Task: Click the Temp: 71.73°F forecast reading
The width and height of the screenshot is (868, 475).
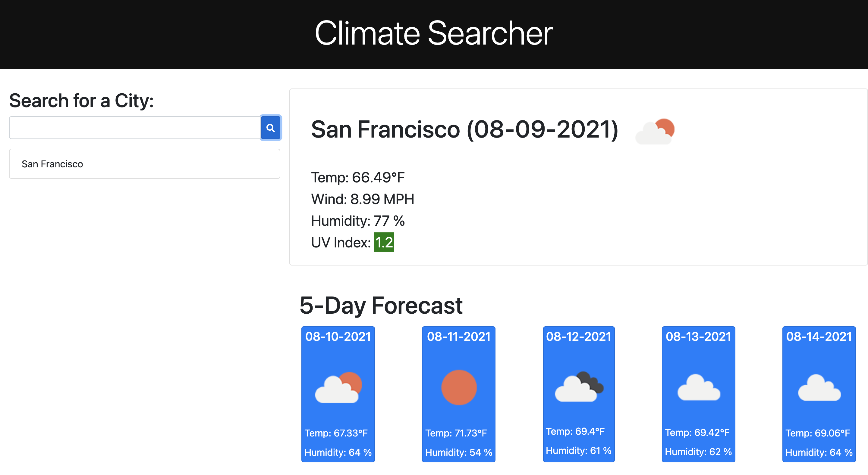Action: pyautogui.click(x=456, y=433)
